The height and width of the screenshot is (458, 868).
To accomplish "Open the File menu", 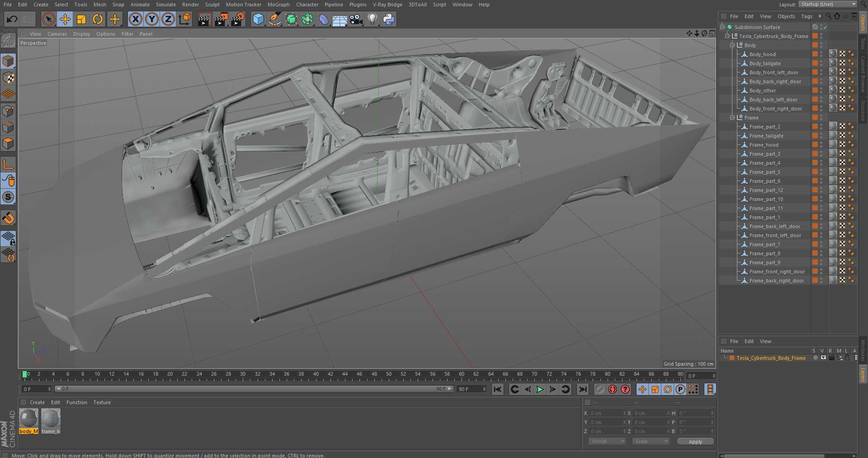I will click(x=8, y=5).
